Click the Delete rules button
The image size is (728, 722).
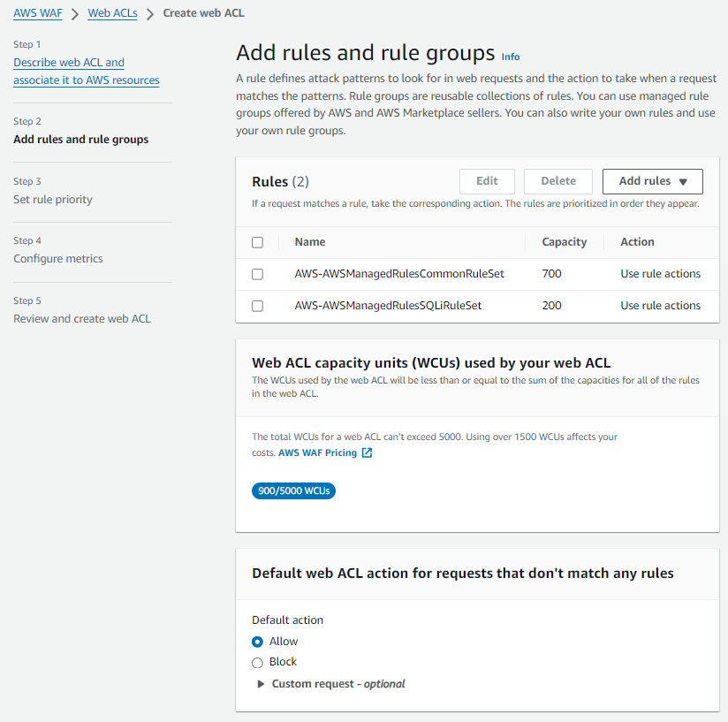tap(558, 181)
